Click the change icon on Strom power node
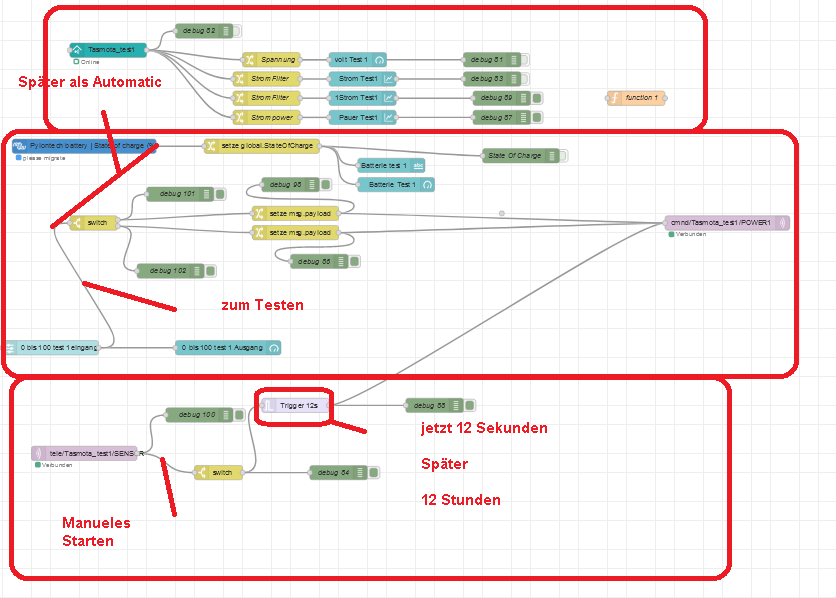Image resolution: width=836 pixels, height=598 pixels. 240,117
